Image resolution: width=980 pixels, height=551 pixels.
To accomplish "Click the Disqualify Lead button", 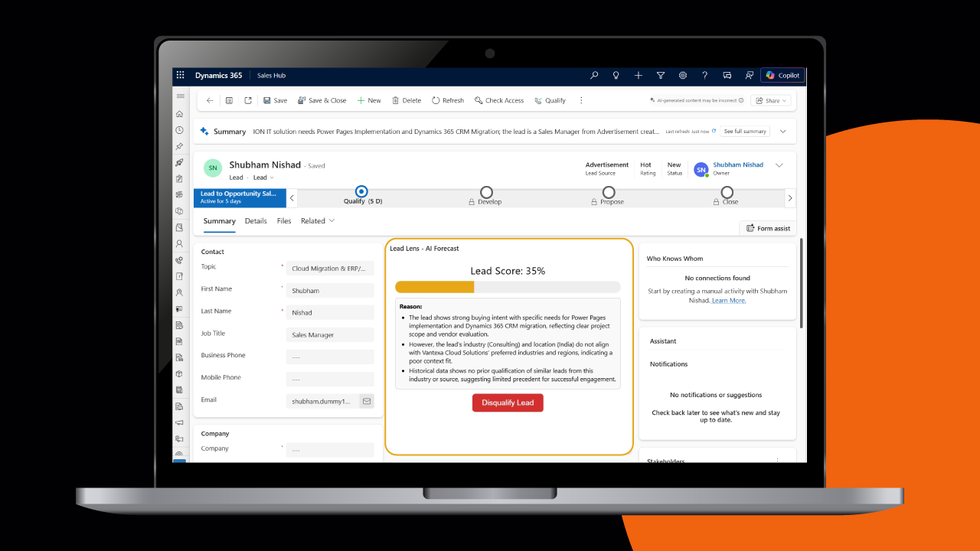I will (508, 403).
